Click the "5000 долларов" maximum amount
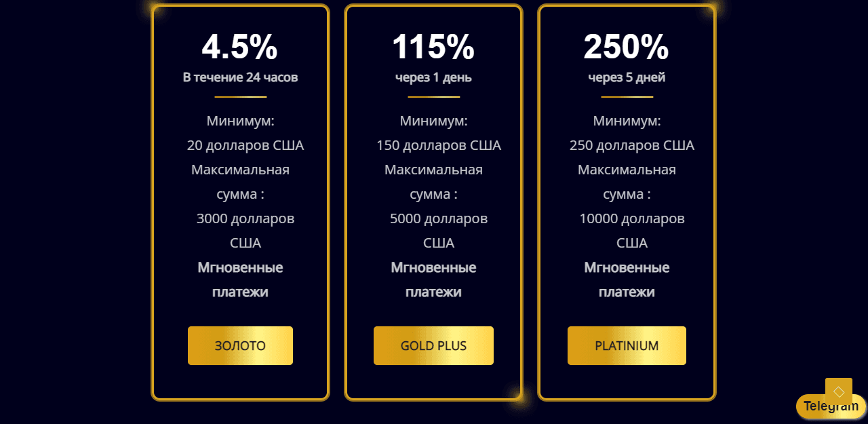868x424 pixels. pos(438,219)
